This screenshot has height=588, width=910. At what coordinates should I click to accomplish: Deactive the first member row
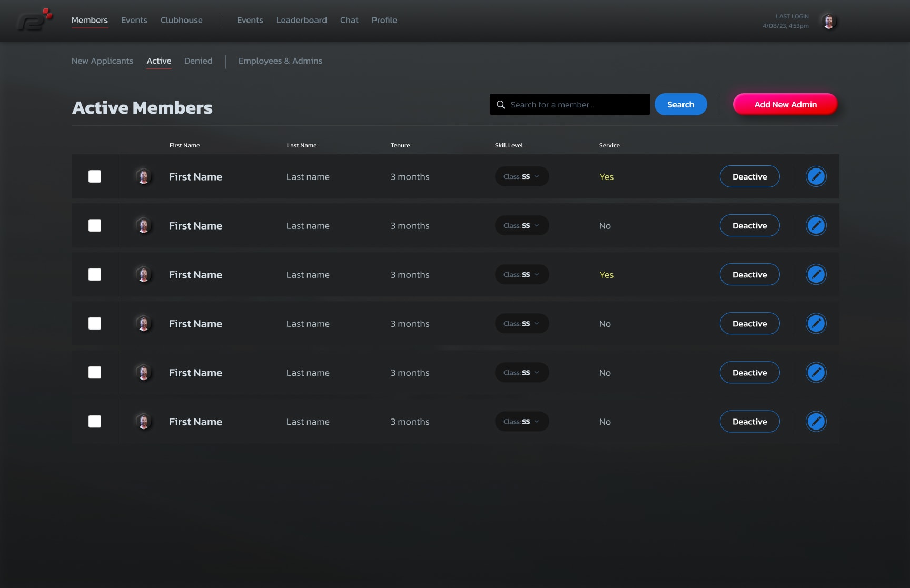(750, 176)
